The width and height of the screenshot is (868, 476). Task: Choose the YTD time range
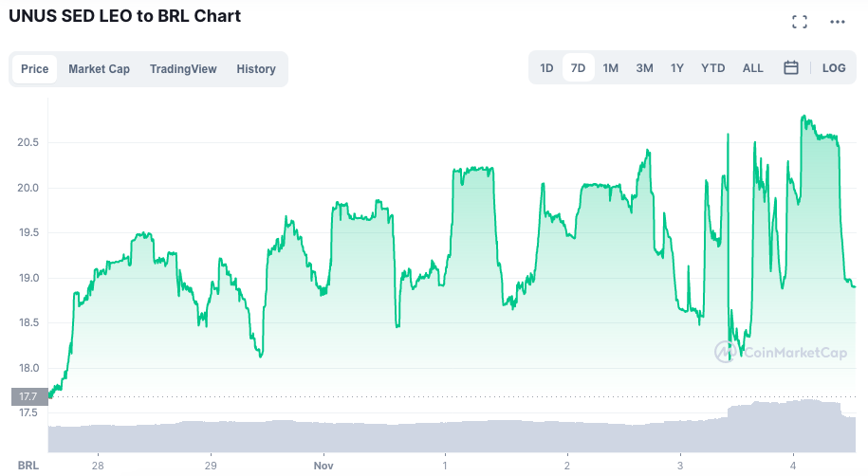click(x=713, y=68)
